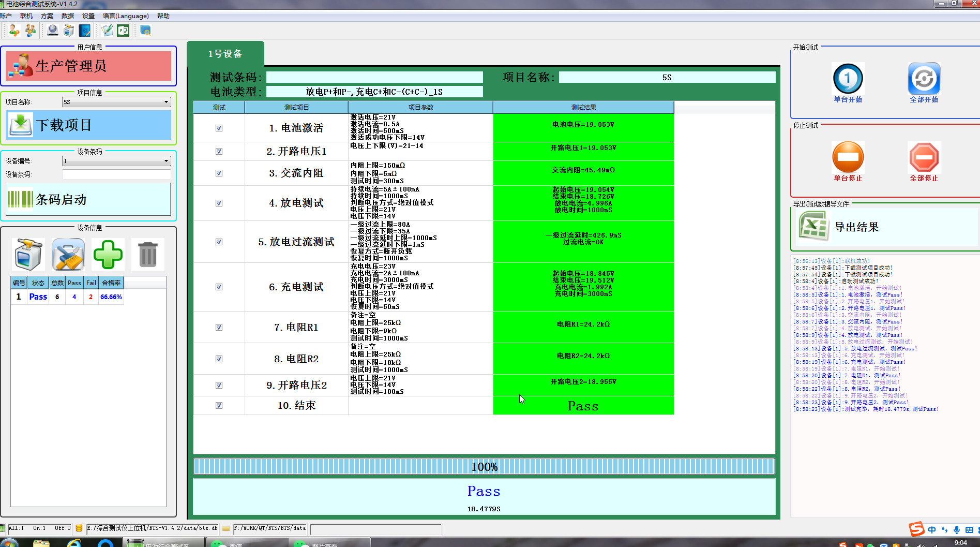Open the 设备编号 dropdown list
Screen dimensions: 980x547
click(166, 161)
